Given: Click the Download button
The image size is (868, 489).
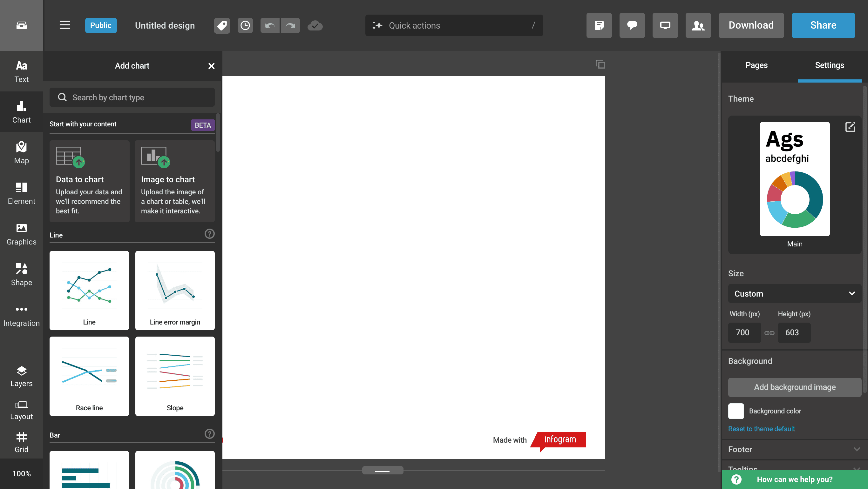Looking at the screenshot, I should coord(751,25).
